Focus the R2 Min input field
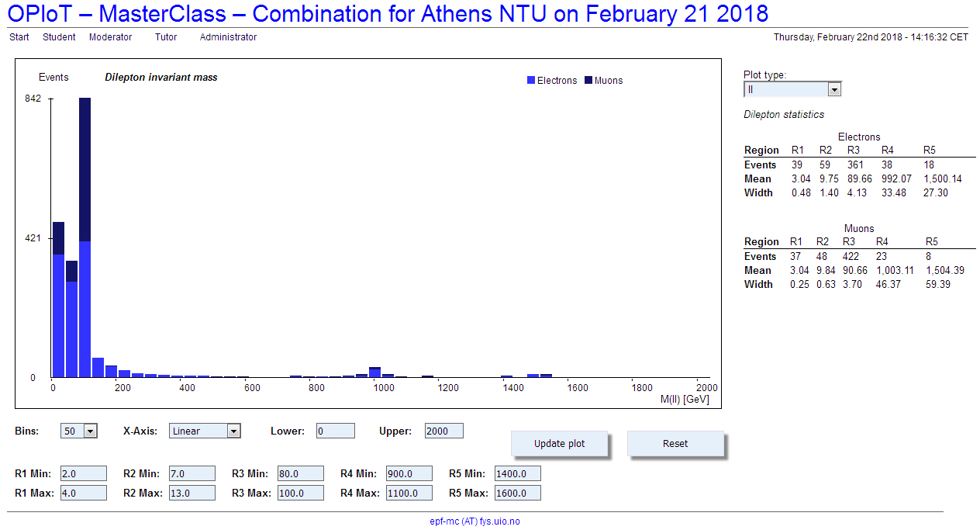The image size is (980, 530). (x=192, y=473)
